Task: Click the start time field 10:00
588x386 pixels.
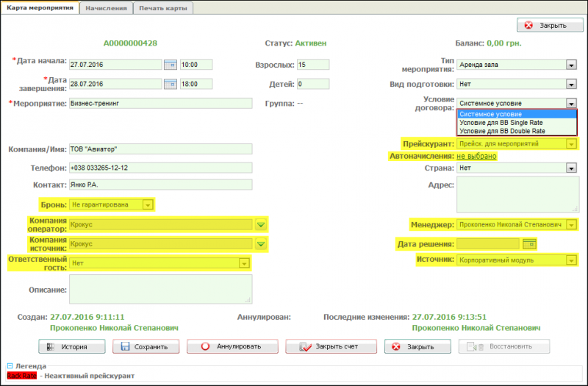Action: pos(196,65)
